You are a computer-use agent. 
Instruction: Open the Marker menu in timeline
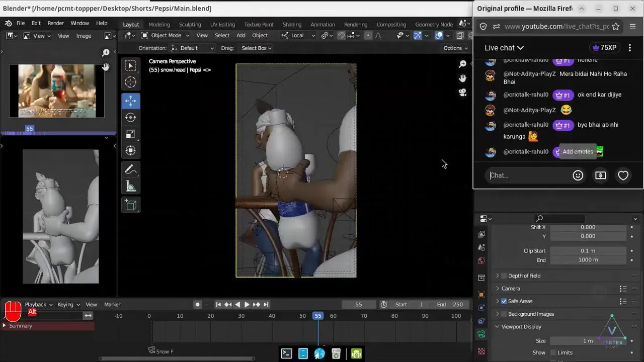112,304
